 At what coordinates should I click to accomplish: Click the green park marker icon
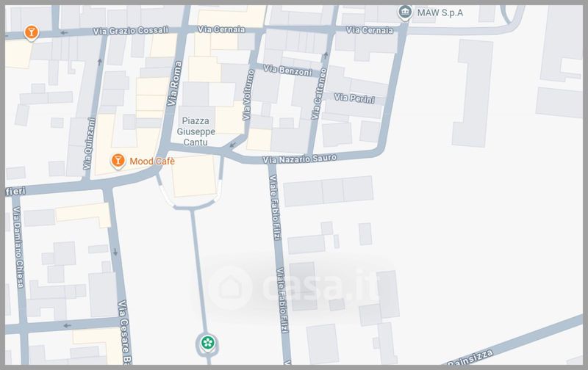[x=207, y=343]
